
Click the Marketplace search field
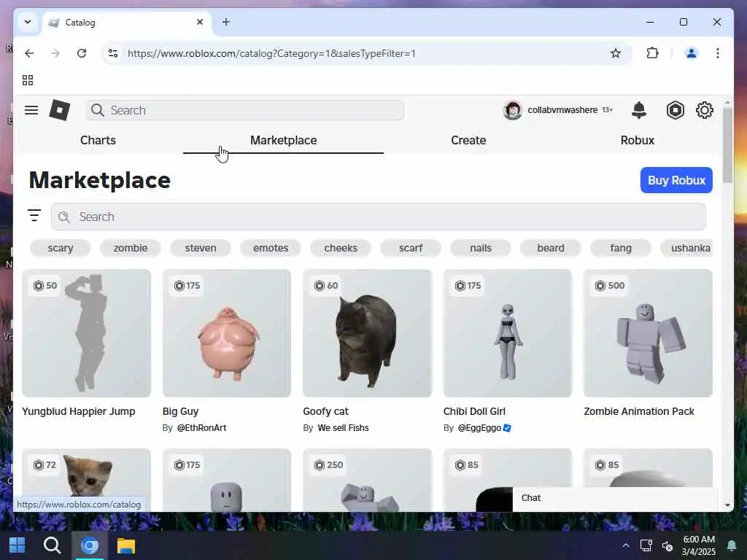point(379,217)
